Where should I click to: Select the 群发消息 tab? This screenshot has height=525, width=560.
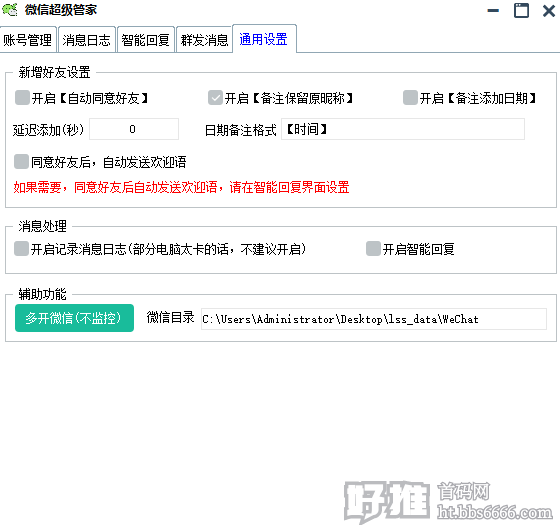(x=204, y=40)
